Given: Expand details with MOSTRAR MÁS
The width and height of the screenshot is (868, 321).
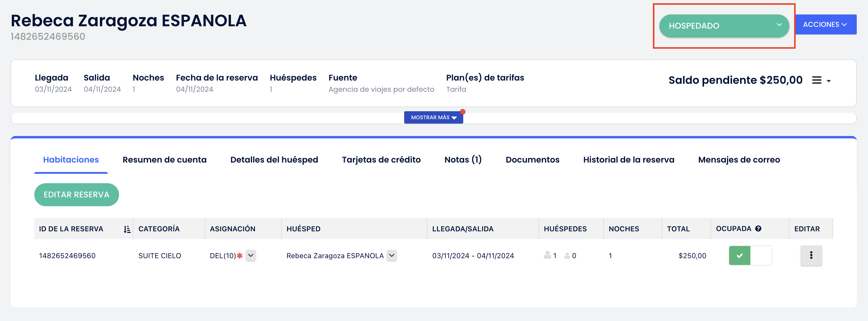Looking at the screenshot, I should (x=433, y=117).
